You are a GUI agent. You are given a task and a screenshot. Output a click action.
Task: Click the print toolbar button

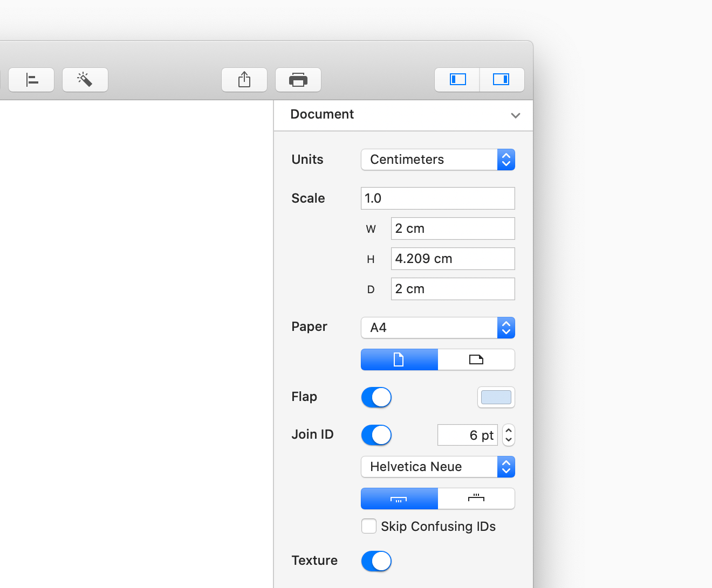(298, 80)
